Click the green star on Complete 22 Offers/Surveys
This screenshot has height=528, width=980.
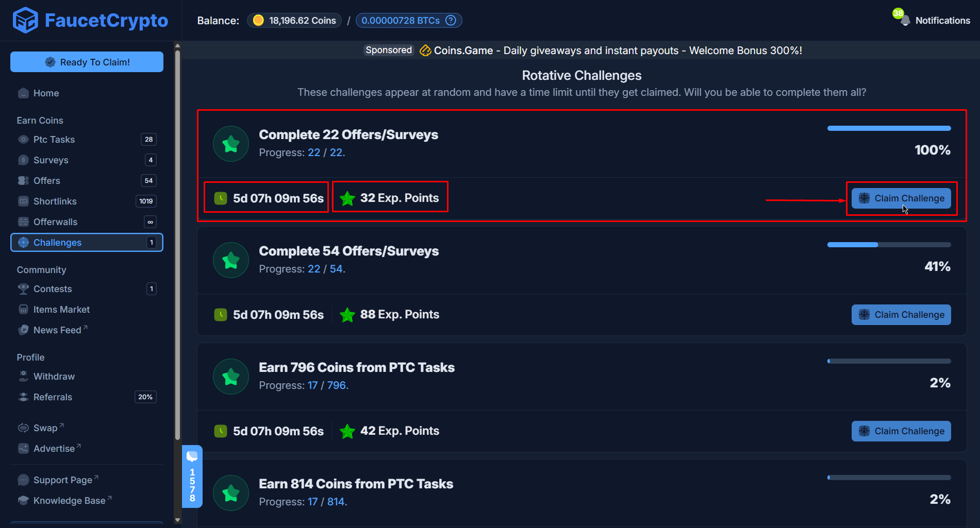pos(230,144)
